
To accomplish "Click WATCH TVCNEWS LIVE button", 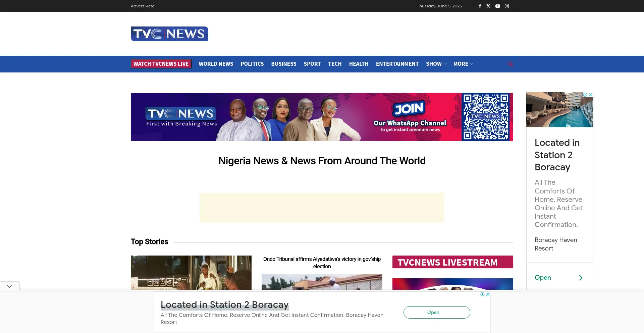I will pyautogui.click(x=161, y=64).
